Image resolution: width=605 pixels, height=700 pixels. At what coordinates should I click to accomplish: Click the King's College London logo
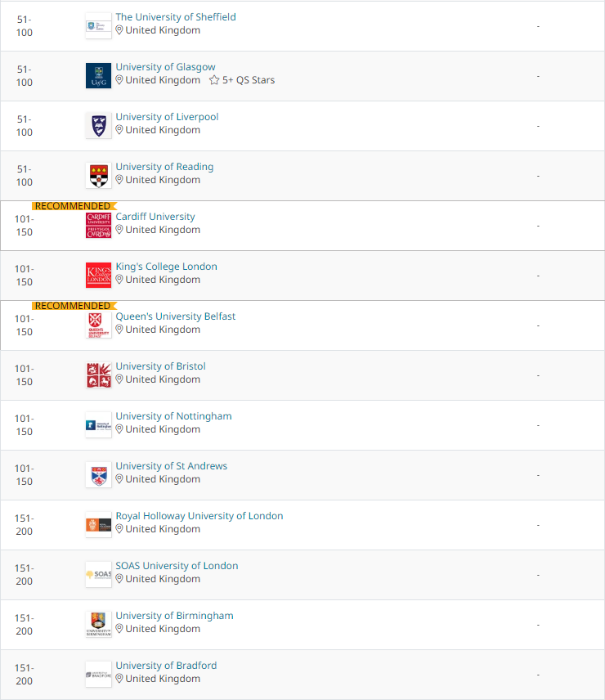coord(99,276)
